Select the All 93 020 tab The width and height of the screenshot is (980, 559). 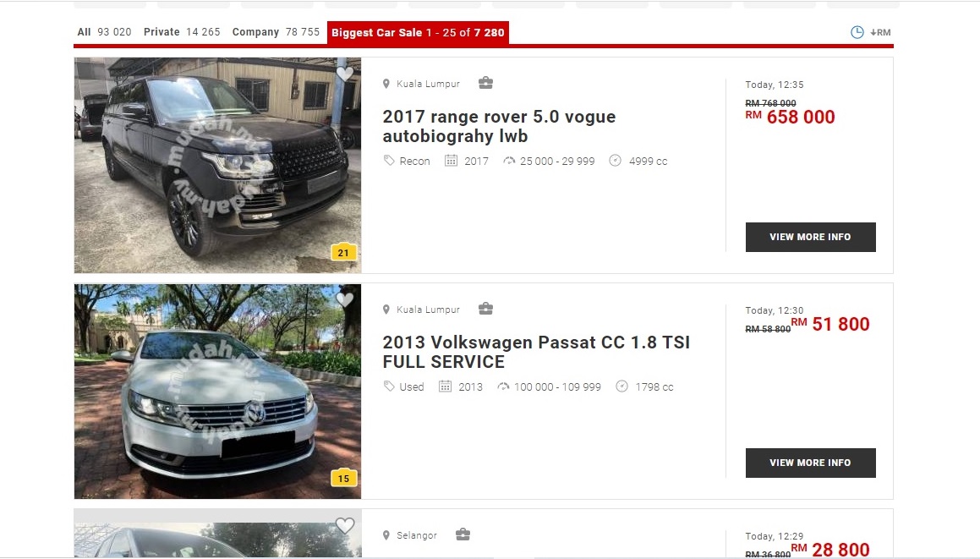(x=104, y=32)
